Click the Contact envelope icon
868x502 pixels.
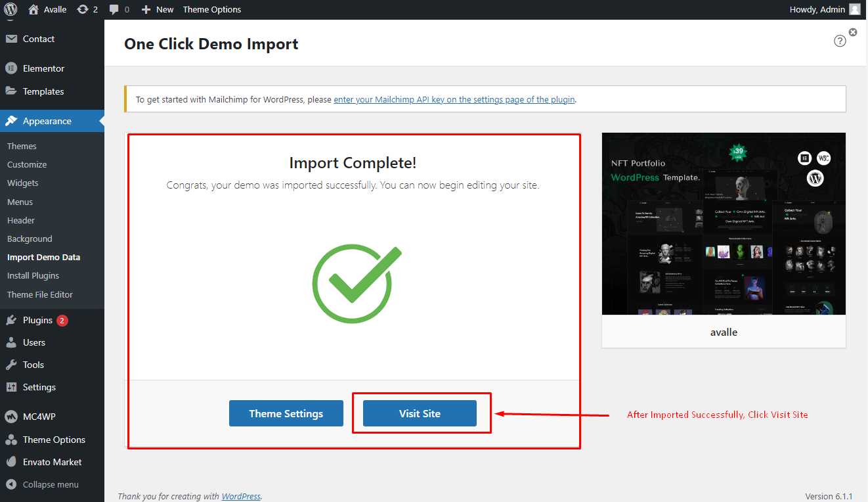(11, 39)
